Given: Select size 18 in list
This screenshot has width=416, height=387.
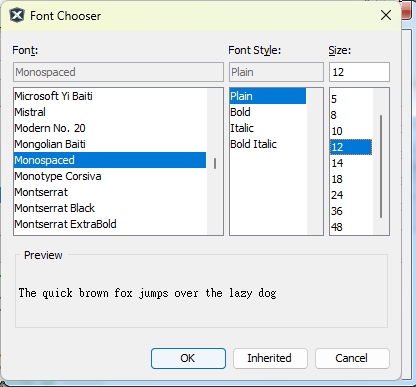Looking at the screenshot, I should pyautogui.click(x=351, y=179).
